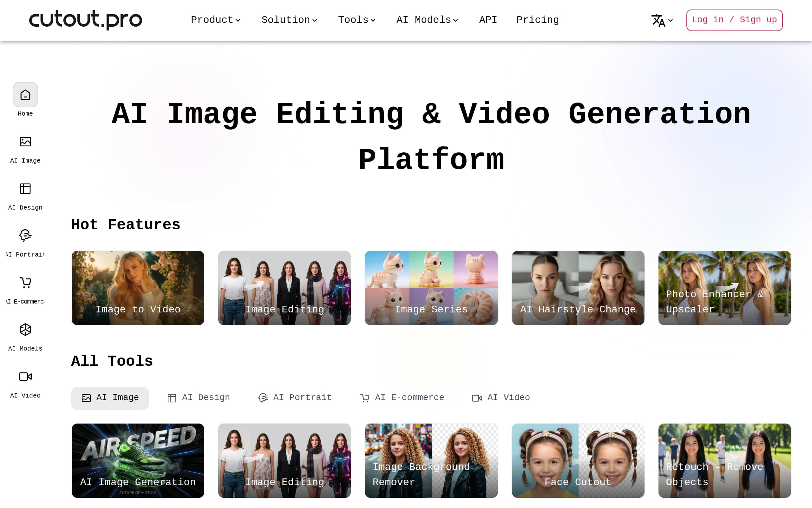Expand the AI Models dropdown in navbar
The image size is (812, 508).
point(427,20)
